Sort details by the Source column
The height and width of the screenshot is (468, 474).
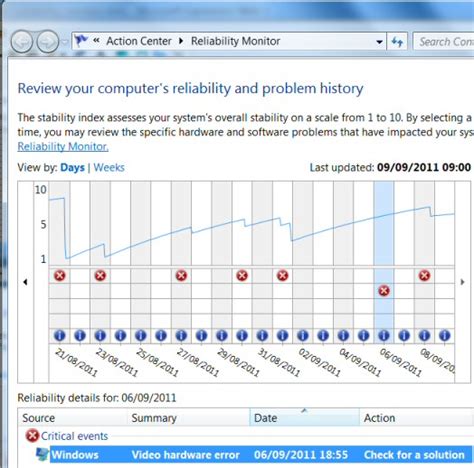pos(73,418)
